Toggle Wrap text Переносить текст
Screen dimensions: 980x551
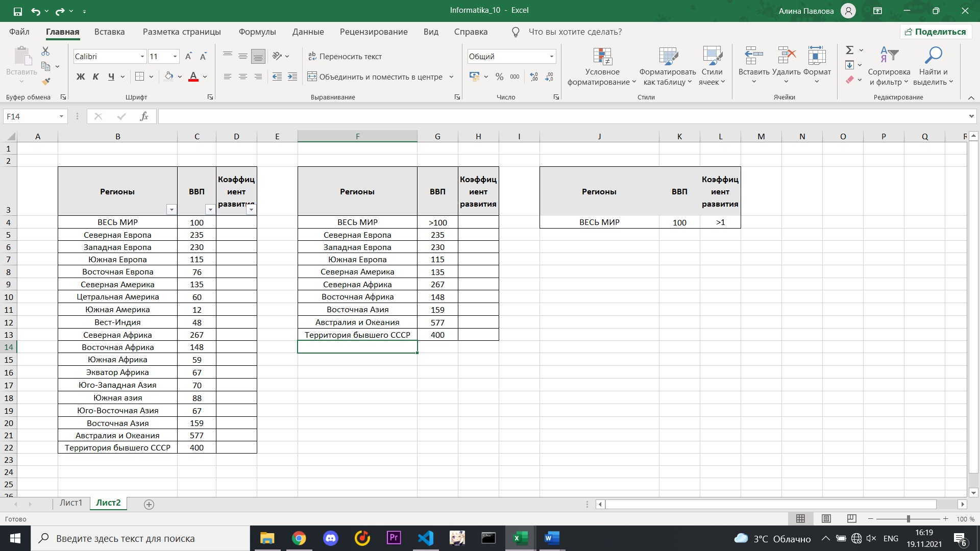(x=345, y=56)
